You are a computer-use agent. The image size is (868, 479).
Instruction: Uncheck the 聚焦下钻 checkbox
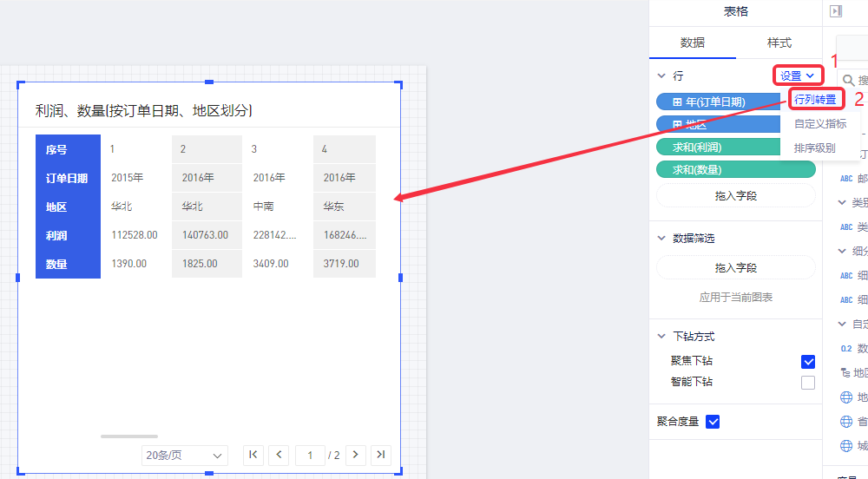click(x=808, y=362)
